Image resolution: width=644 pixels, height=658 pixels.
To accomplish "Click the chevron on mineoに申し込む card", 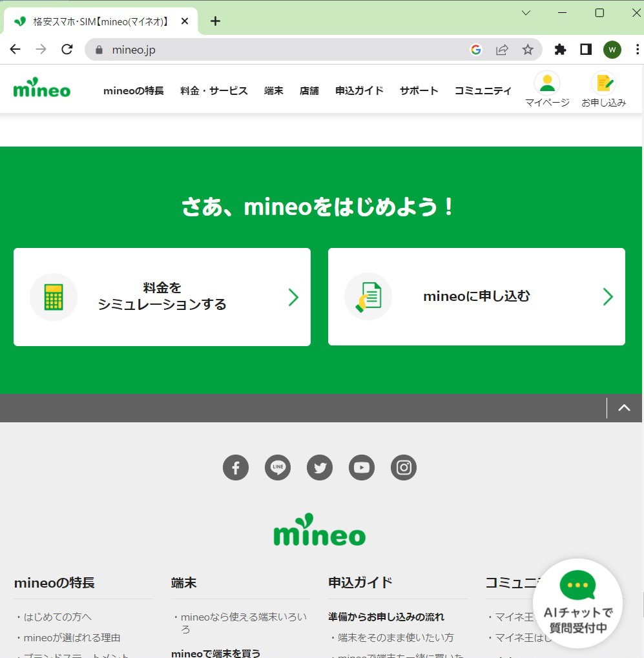I will click(608, 296).
